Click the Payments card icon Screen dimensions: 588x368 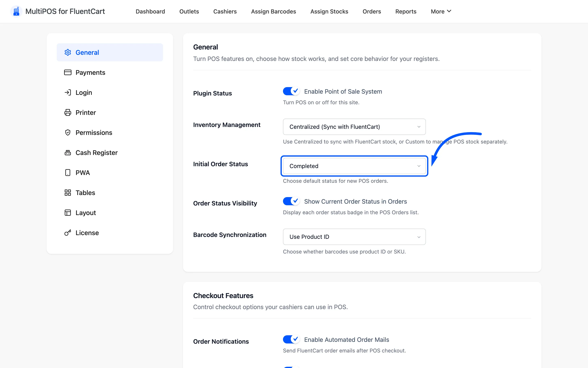pos(68,72)
